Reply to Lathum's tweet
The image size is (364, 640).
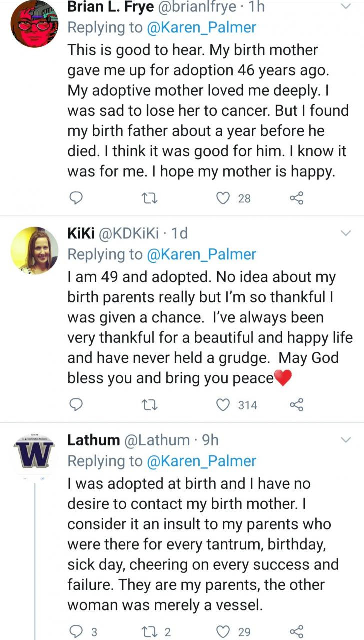[75, 632]
